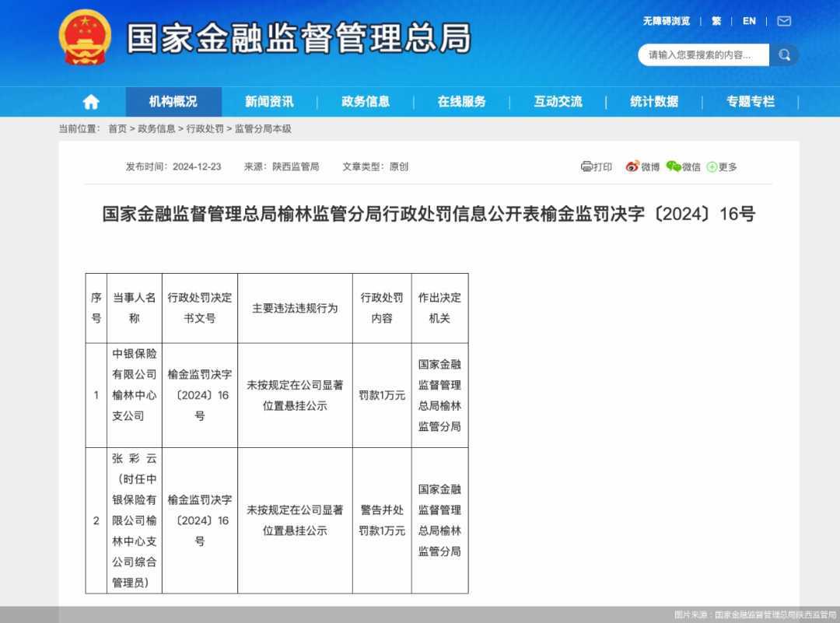This screenshot has width=840, height=623.
Task: Go to 在线服务 navigation item
Action: point(461,102)
